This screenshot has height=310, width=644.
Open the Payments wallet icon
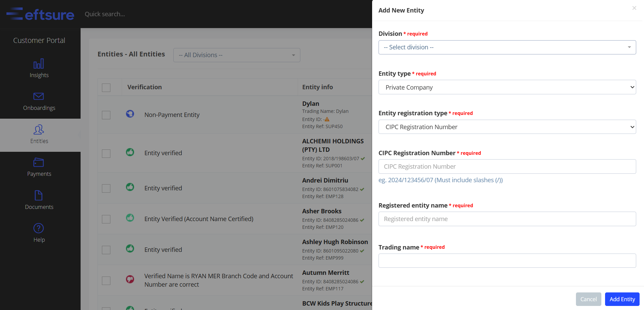(x=39, y=163)
